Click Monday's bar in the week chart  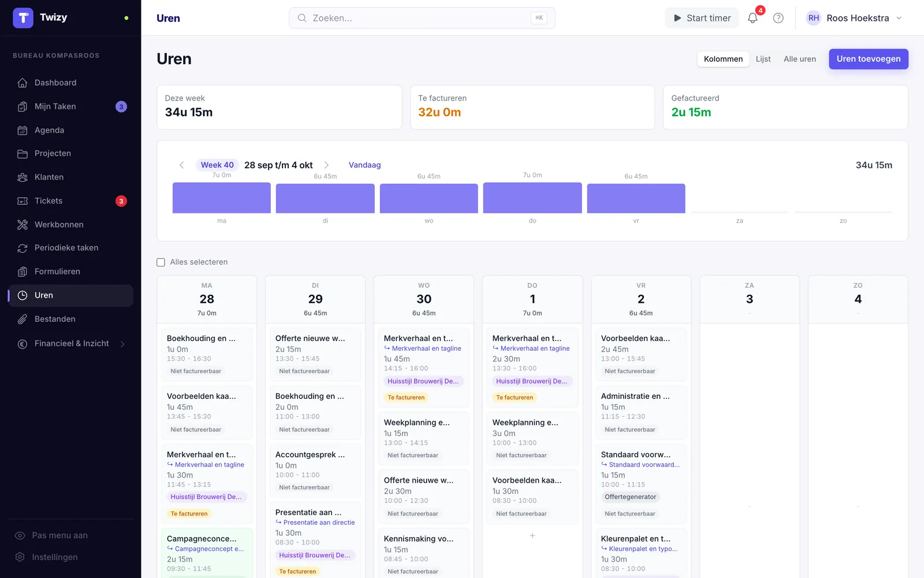(222, 198)
